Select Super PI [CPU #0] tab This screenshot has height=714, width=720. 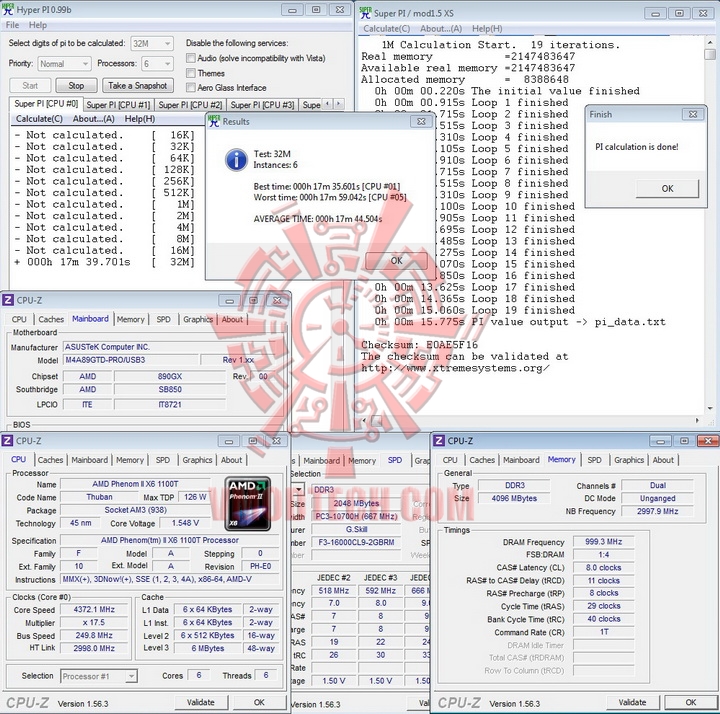(46, 104)
